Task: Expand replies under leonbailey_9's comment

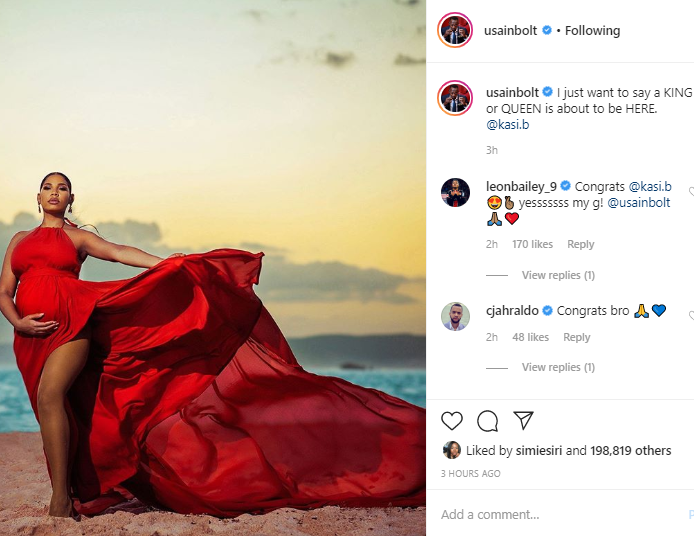Action: click(x=558, y=275)
